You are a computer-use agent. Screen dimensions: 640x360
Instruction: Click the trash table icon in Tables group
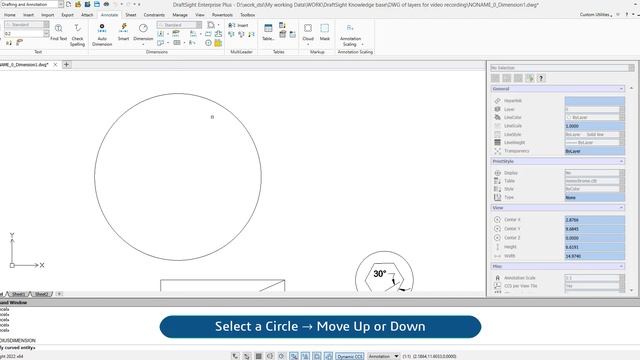282,34
